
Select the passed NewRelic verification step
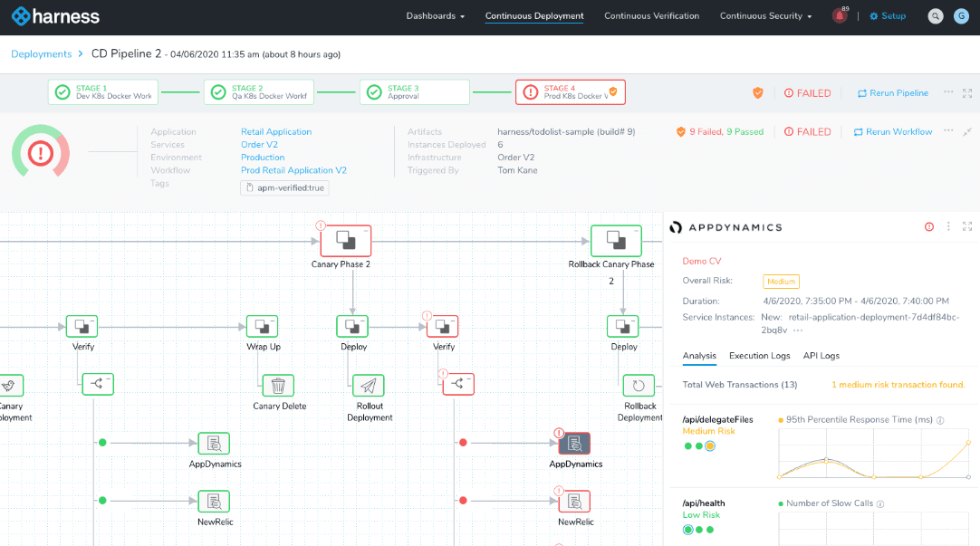[x=214, y=502]
